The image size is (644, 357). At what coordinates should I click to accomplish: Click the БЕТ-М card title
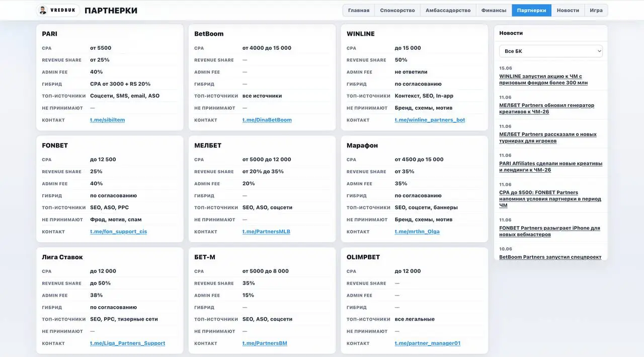pos(205,257)
